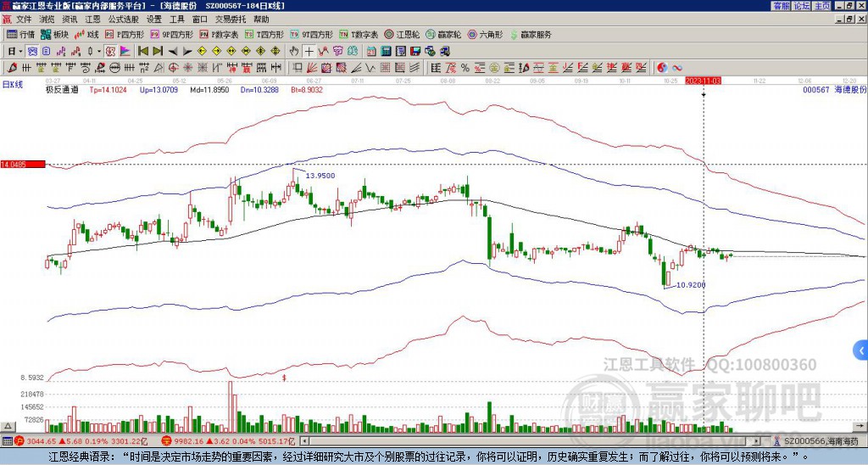The image size is (868, 465).
Task: Open 赢家服务 service page
Action: [531, 34]
